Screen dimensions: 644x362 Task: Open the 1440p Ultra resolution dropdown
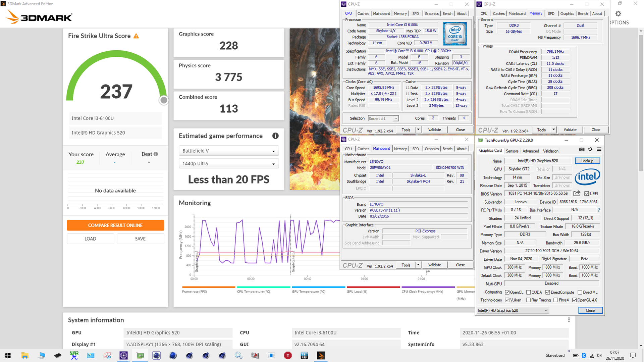click(x=229, y=164)
